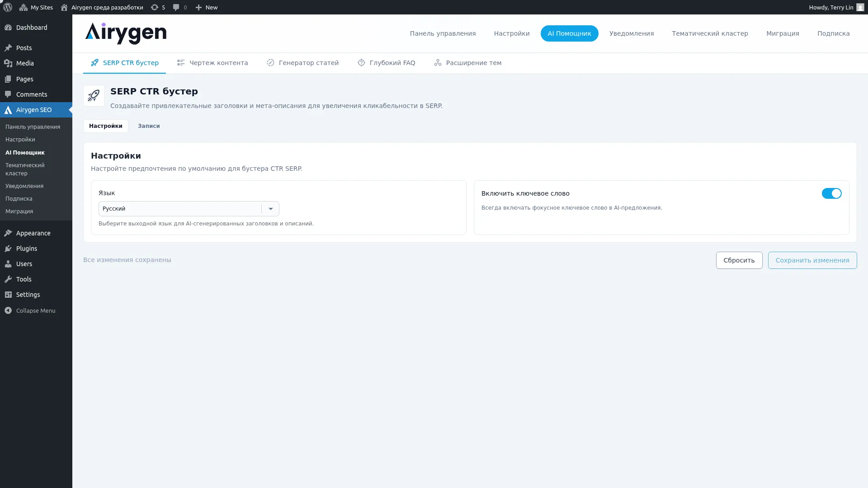Open WordPress Settings in the sidebar
868x488 pixels.
36,295
